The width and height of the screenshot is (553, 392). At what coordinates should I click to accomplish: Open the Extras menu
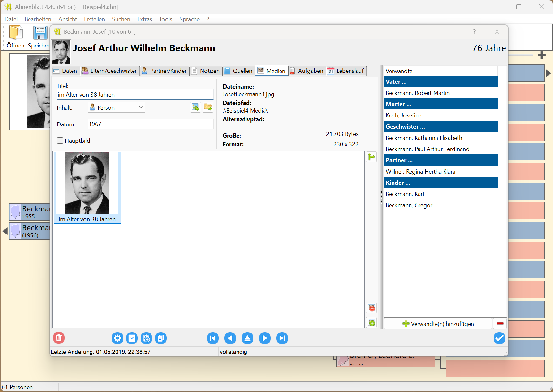pyautogui.click(x=144, y=19)
